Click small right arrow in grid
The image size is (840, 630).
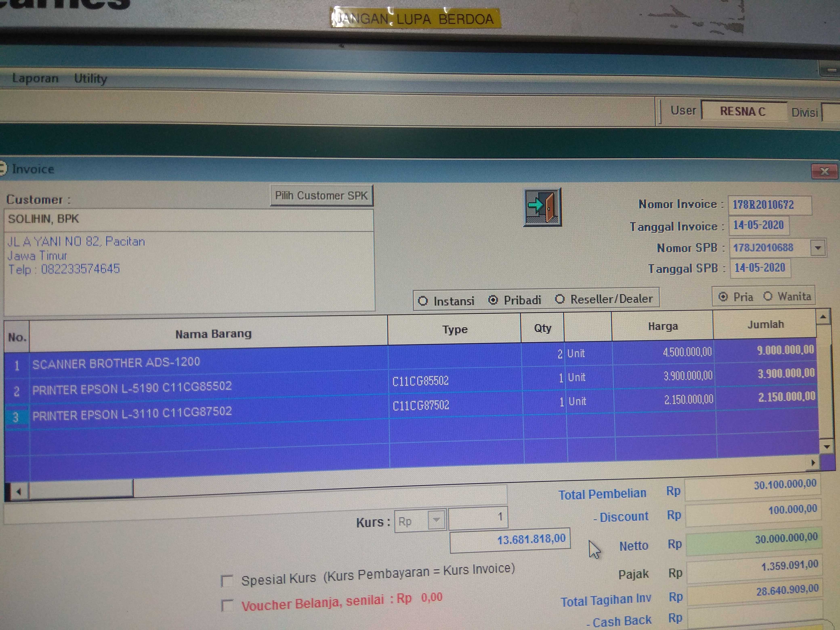pyautogui.click(x=813, y=463)
